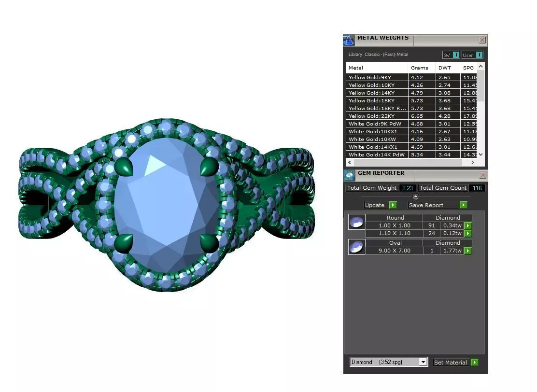Image resolution: width=537 pixels, height=392 pixels.
Task: Click green arrow for 1.77tw oval row
Action: (x=468, y=251)
